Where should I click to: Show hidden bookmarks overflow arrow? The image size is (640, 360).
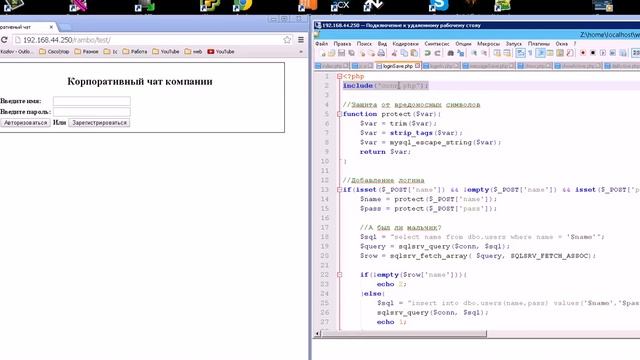point(301,52)
